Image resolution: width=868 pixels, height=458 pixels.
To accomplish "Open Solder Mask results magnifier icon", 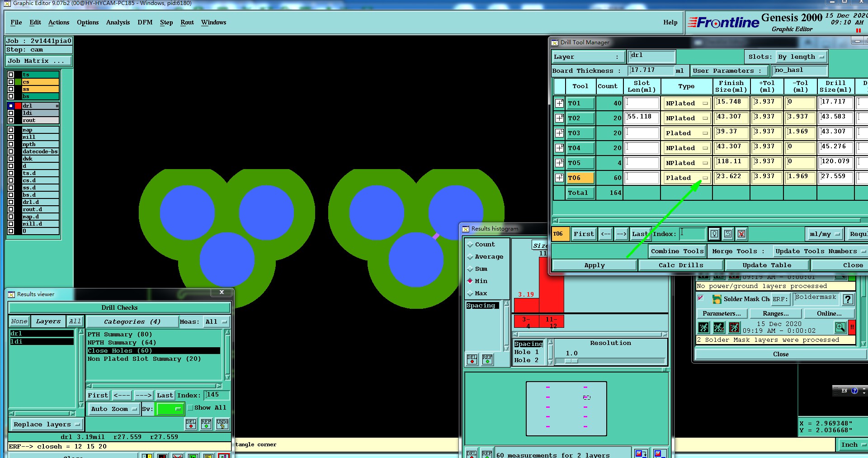I will click(840, 327).
